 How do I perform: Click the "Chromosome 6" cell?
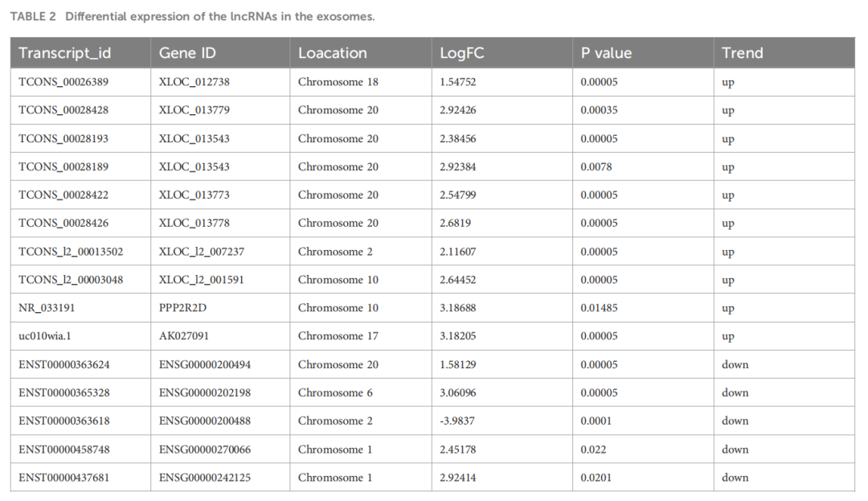pos(335,393)
